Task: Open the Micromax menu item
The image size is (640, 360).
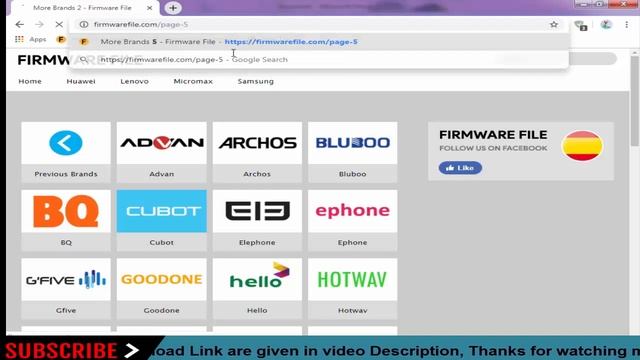Action: 193,81
